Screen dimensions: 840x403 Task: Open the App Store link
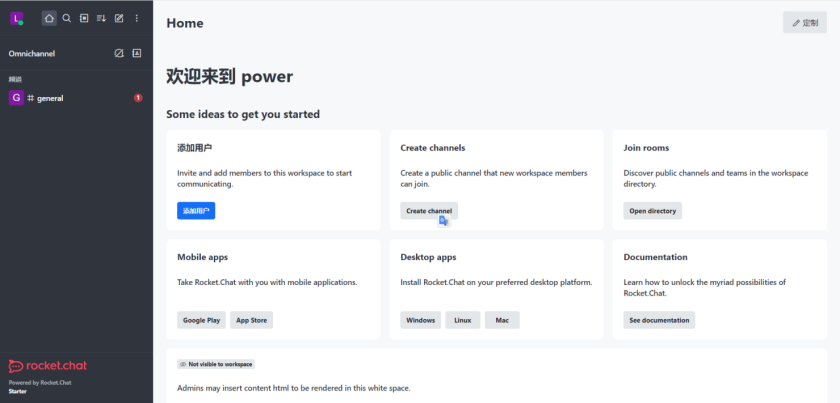(252, 320)
